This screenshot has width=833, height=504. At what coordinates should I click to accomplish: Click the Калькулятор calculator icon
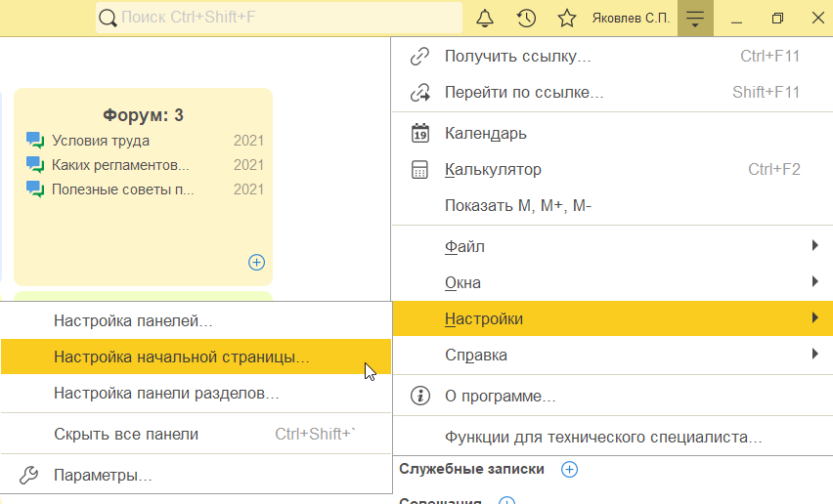click(x=420, y=170)
